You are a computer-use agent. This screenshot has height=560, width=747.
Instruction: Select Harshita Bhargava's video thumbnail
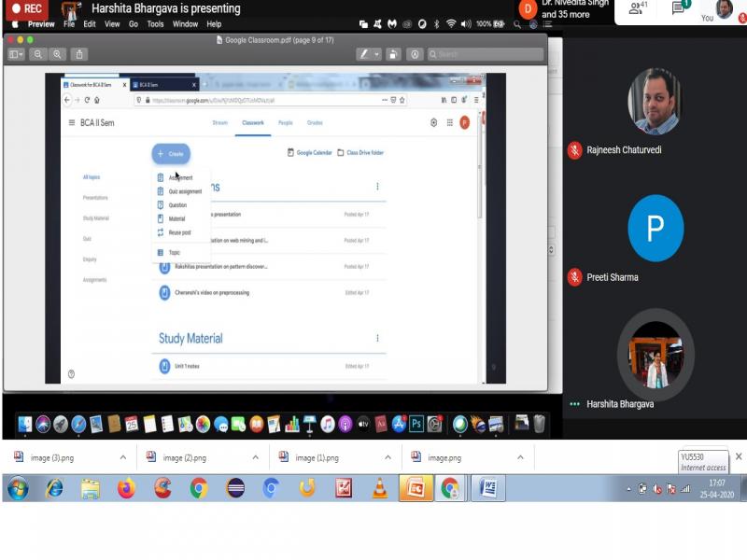click(655, 356)
